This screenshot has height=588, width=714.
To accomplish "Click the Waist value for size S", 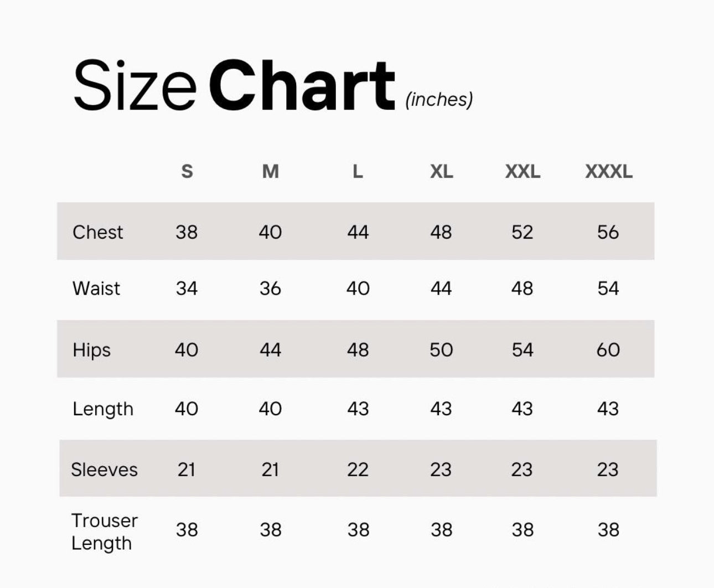I will pos(187,288).
